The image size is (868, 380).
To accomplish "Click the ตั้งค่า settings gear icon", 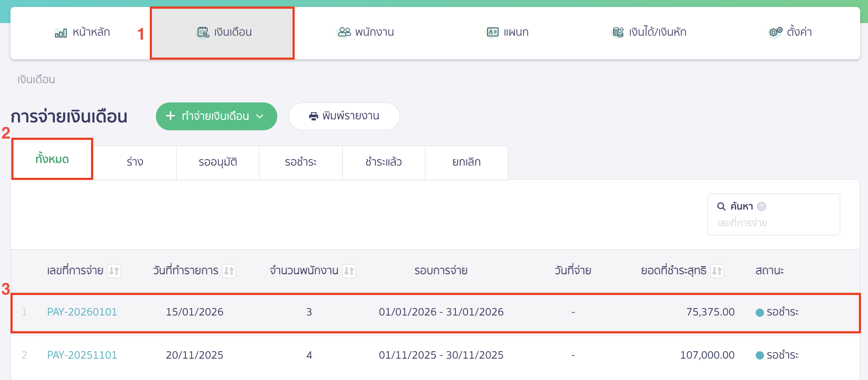I will pyautogui.click(x=775, y=32).
